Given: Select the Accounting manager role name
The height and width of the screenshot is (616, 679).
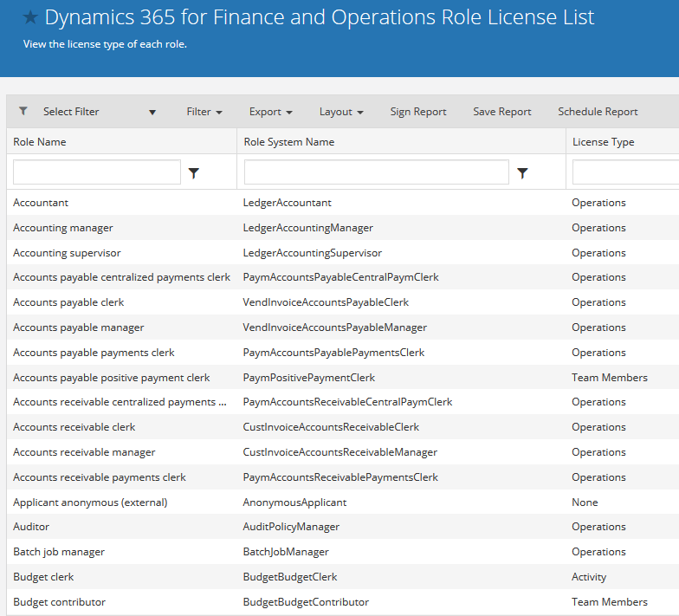Looking at the screenshot, I should 62,228.
